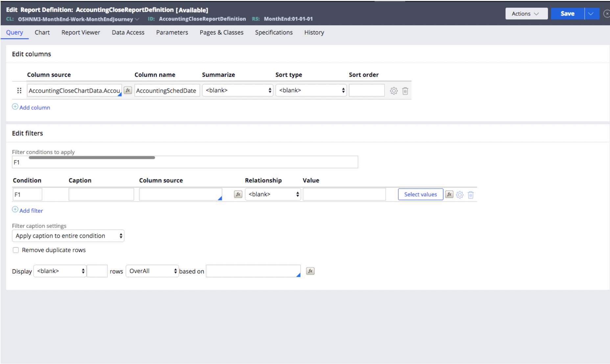Switch to the Specifications tab
This screenshot has width=610, height=364.
tap(274, 33)
